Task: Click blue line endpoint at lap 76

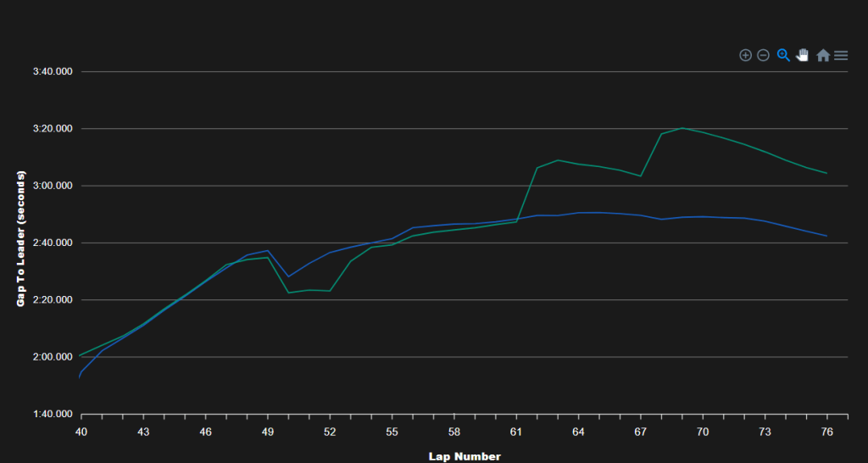Action: coord(827,236)
